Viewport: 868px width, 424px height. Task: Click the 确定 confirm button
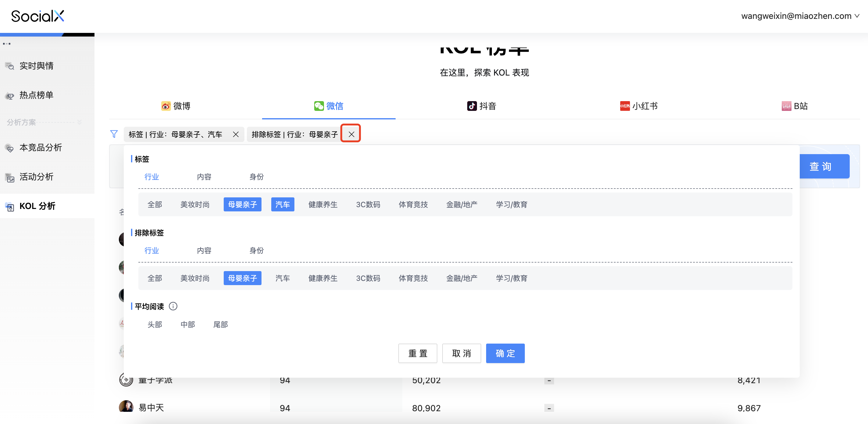coord(505,353)
